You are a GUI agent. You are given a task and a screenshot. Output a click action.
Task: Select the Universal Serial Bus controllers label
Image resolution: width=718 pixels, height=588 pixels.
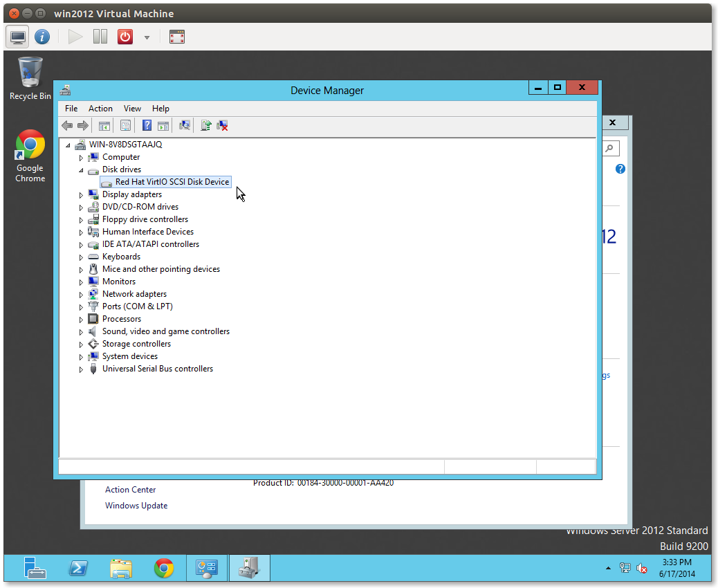pos(158,369)
